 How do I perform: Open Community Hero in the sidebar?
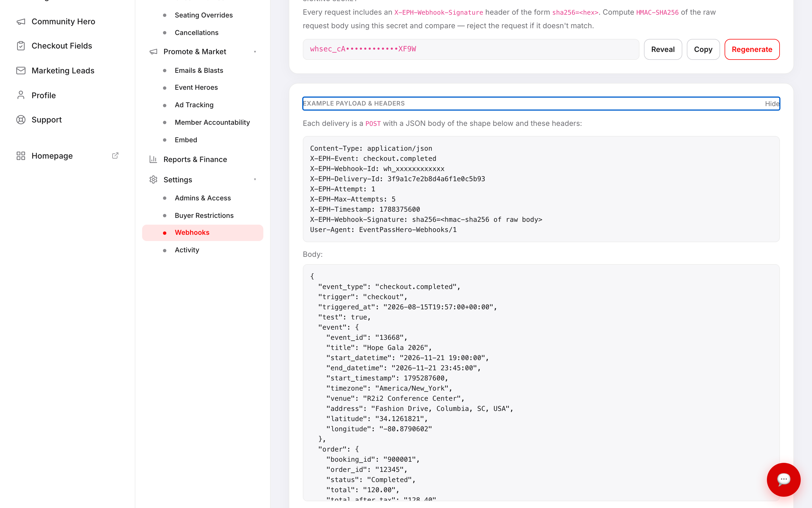coord(63,21)
